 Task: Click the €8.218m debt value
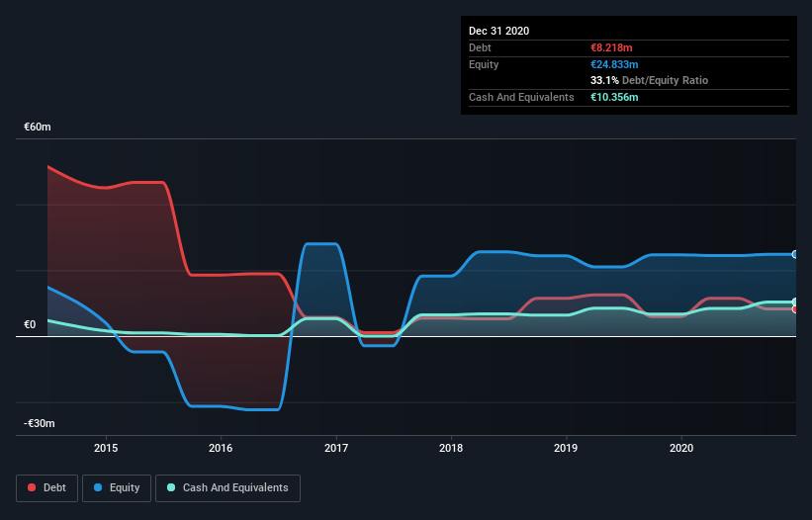pyautogui.click(x=611, y=47)
